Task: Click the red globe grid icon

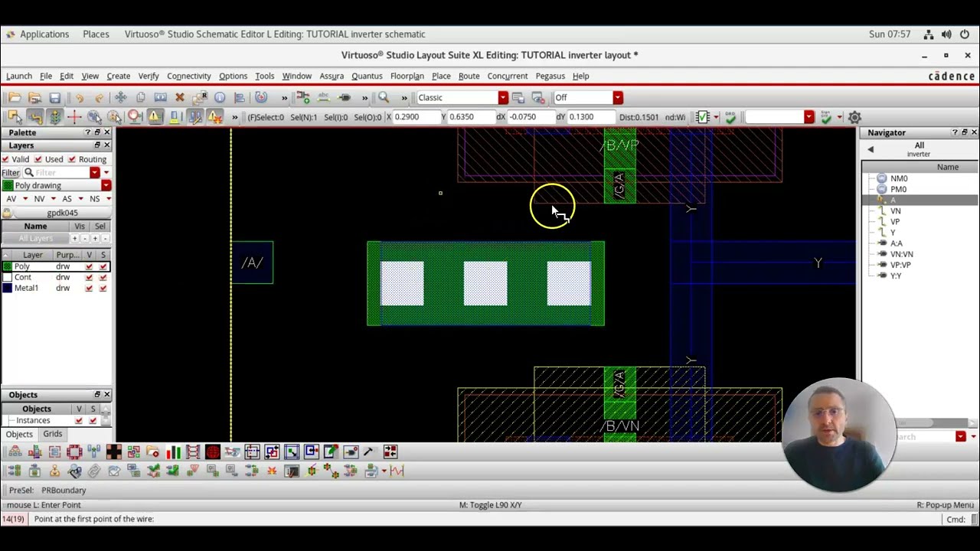Action: [x=213, y=452]
